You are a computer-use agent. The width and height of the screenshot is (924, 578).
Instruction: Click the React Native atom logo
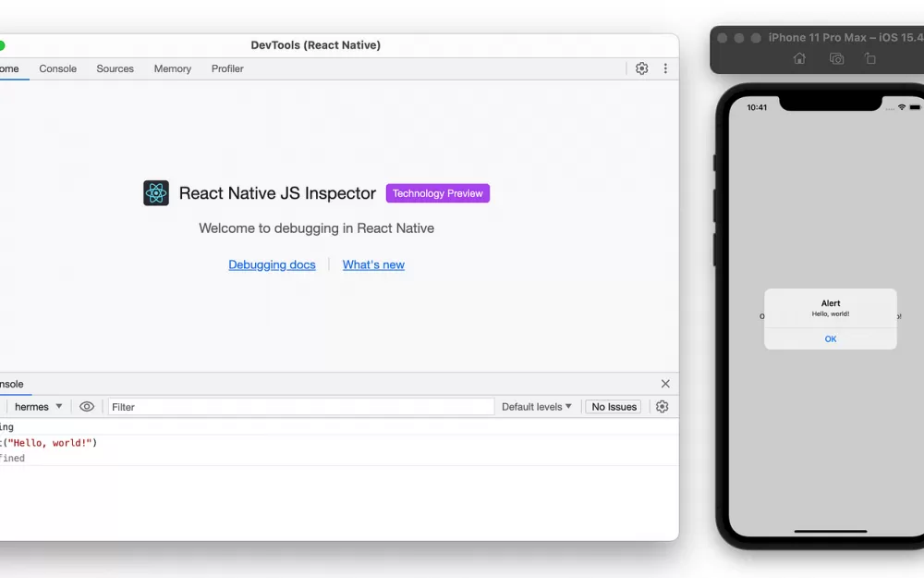[156, 193]
